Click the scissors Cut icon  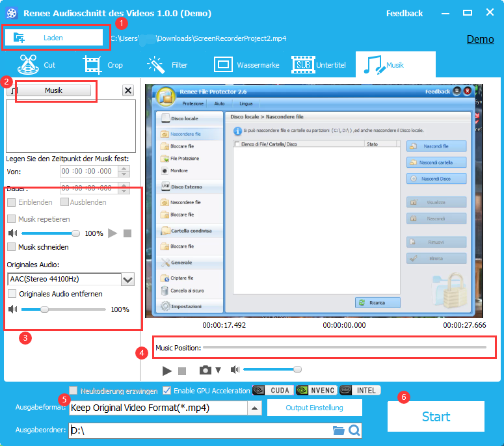[x=28, y=64]
